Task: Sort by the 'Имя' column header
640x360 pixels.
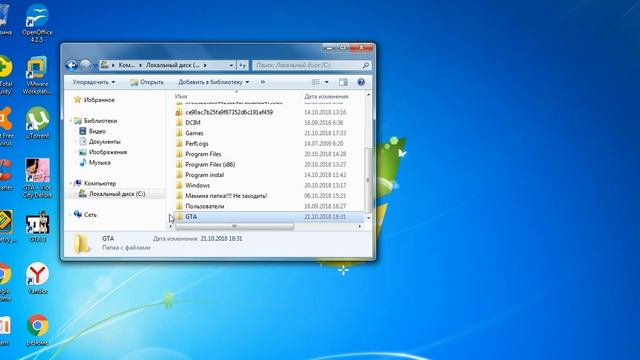Action: (181, 96)
